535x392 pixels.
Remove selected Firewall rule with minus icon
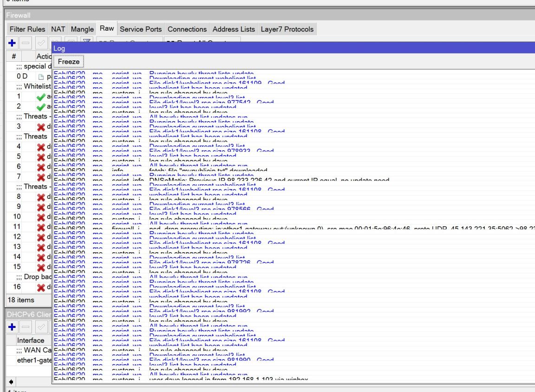click(x=26, y=43)
